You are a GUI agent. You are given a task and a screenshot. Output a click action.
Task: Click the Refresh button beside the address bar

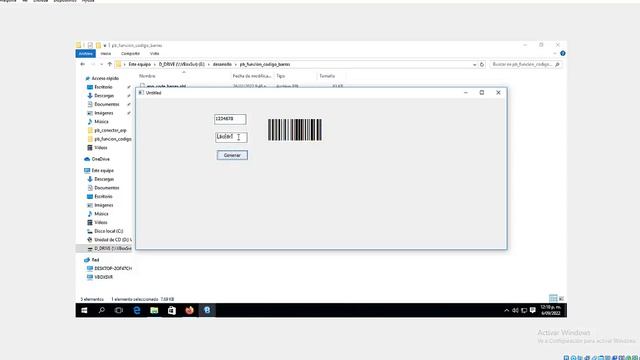(x=482, y=64)
